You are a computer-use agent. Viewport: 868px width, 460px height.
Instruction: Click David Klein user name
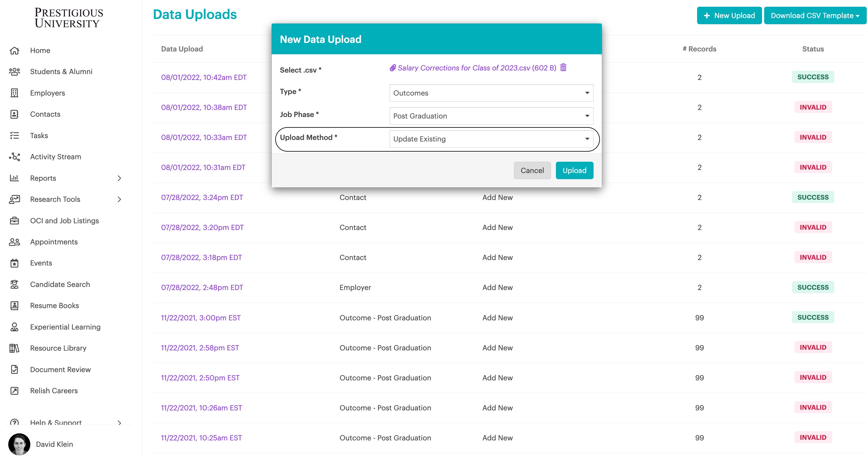pos(54,444)
